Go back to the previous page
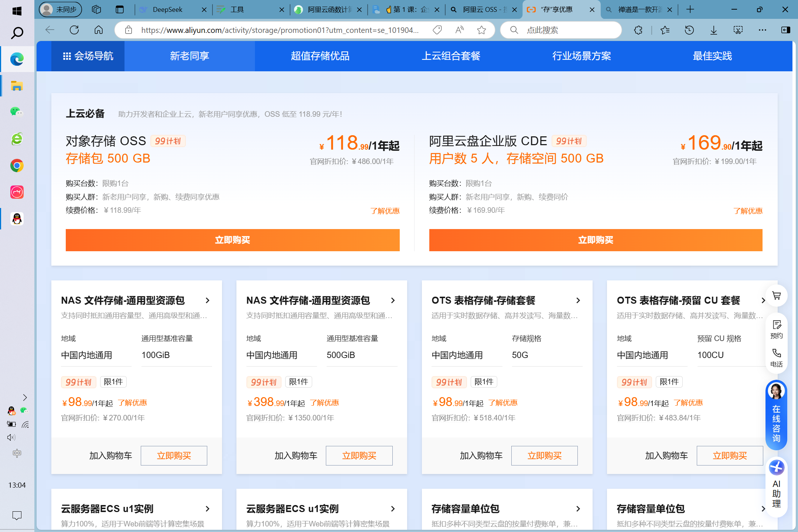 [x=50, y=30]
